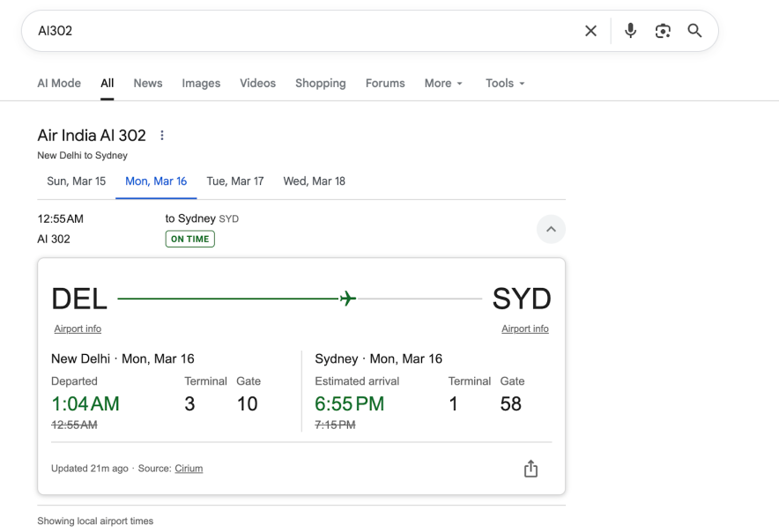The image size is (779, 532).
Task: Select the Tue, Mar 17 date tab
Action: tap(234, 181)
